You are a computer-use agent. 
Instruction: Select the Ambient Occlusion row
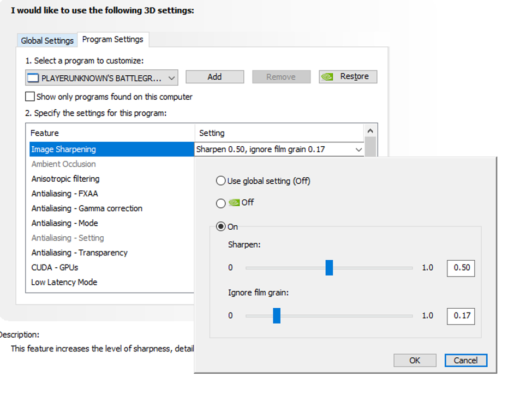pyautogui.click(x=112, y=164)
